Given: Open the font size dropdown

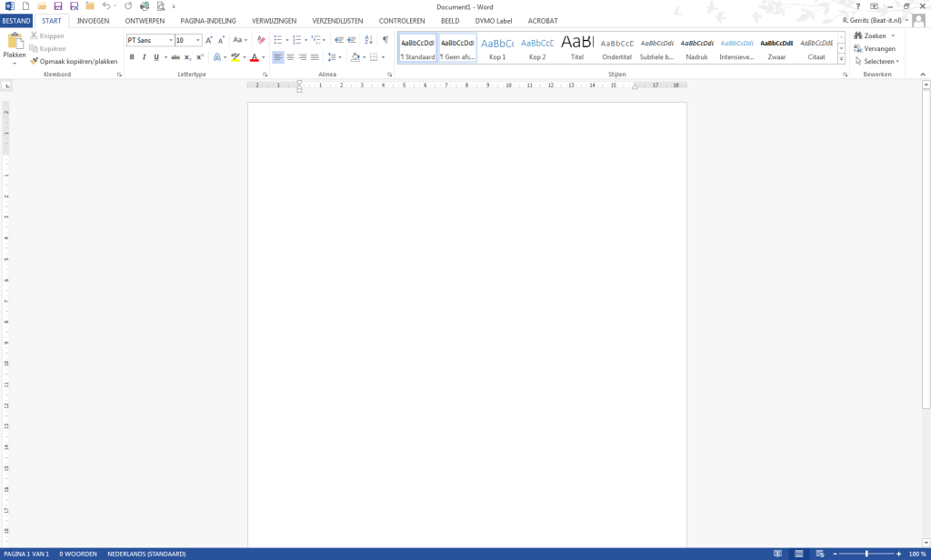Looking at the screenshot, I should pos(198,40).
